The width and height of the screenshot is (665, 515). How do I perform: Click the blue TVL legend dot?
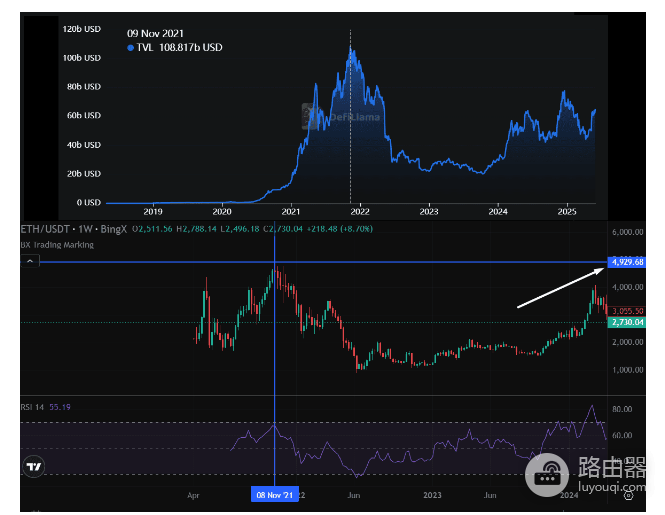click(131, 48)
